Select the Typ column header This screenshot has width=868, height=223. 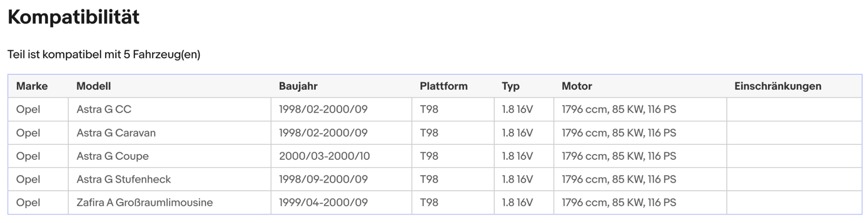510,86
